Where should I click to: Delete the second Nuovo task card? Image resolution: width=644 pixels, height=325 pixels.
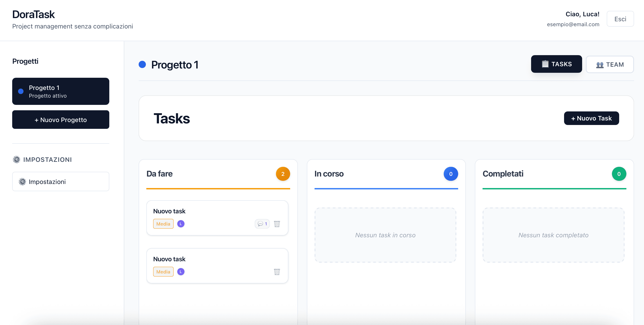click(277, 272)
